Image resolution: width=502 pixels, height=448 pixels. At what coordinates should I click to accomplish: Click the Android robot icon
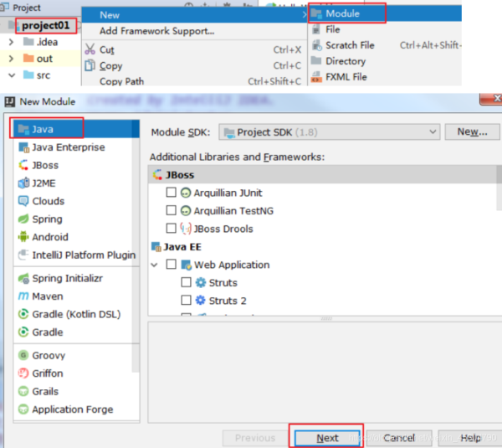(23, 237)
